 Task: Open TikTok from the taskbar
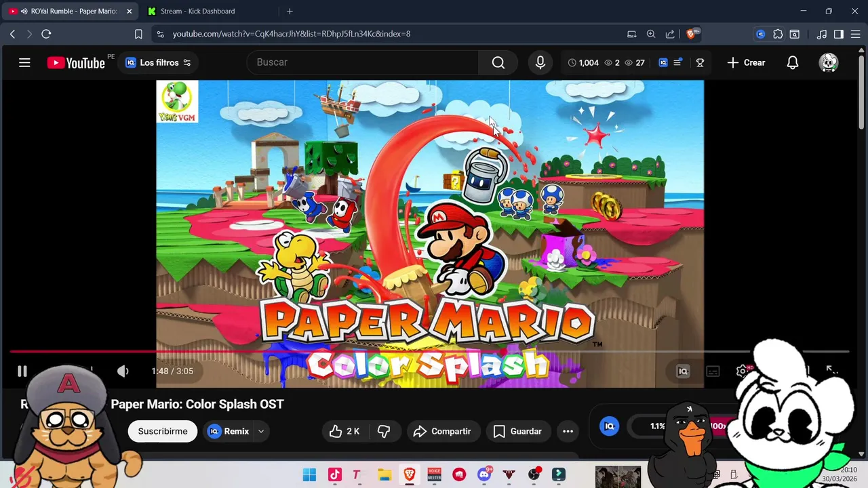(x=334, y=474)
